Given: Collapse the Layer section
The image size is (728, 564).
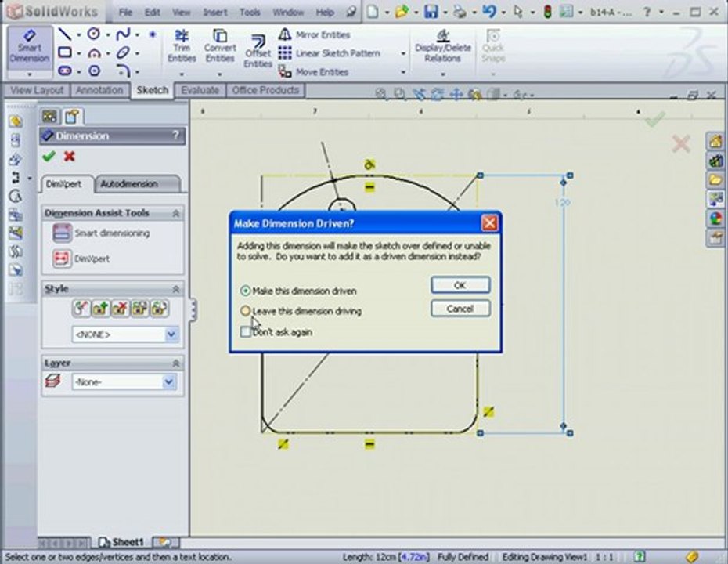Looking at the screenshot, I should (176, 363).
